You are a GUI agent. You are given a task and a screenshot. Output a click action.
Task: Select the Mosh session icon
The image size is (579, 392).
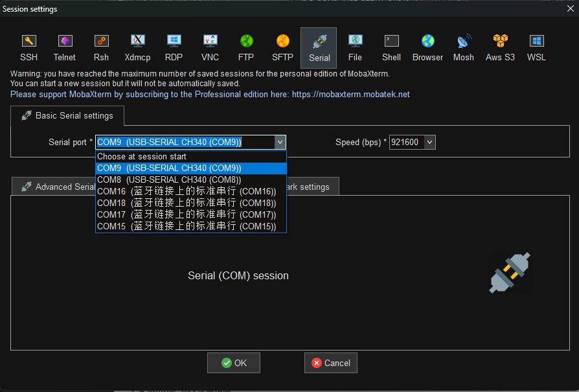(x=464, y=48)
